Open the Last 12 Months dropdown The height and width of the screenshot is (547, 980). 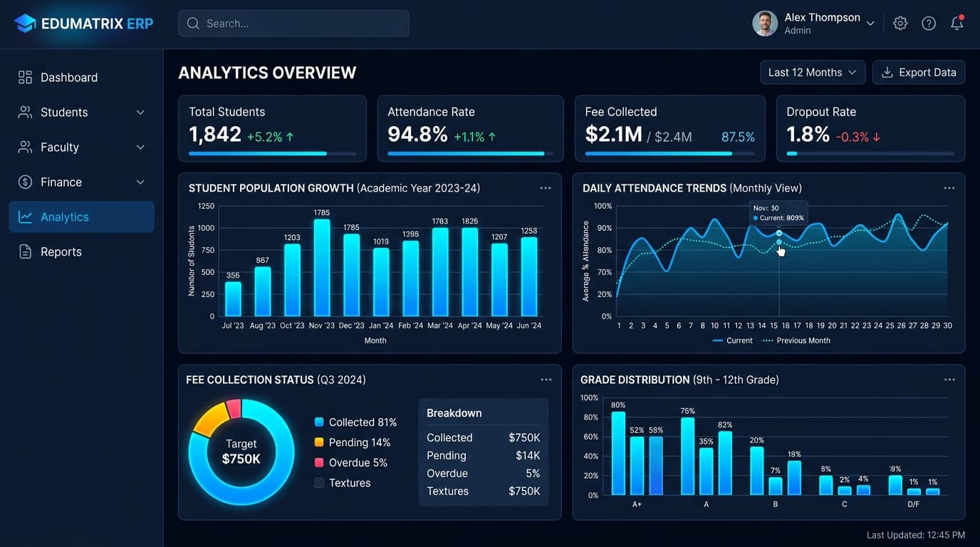click(x=813, y=72)
